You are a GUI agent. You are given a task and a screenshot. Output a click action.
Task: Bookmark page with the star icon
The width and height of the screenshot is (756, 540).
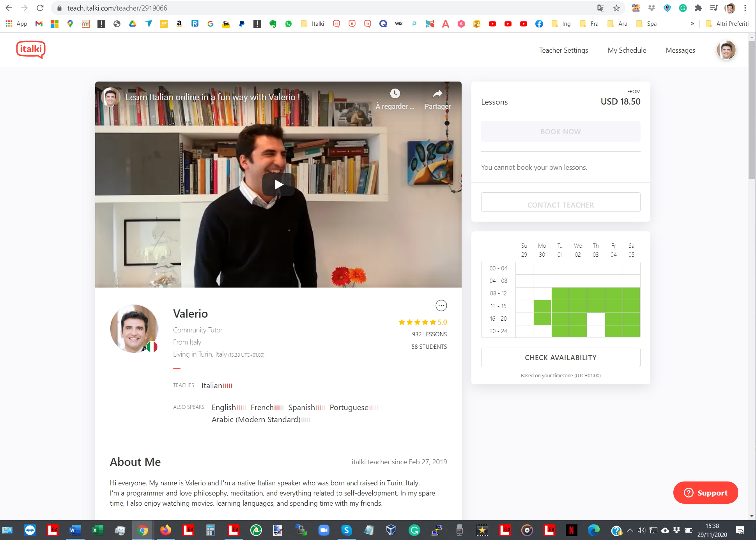(616, 8)
